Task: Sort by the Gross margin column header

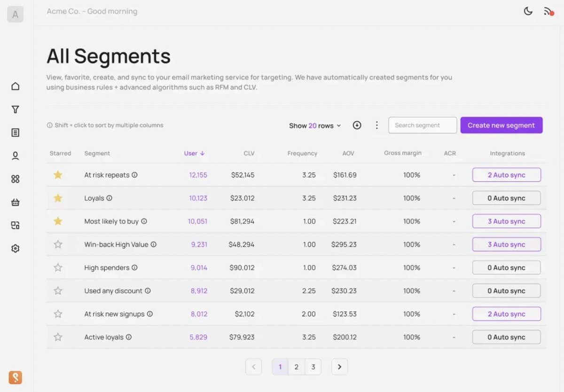Action: point(403,153)
